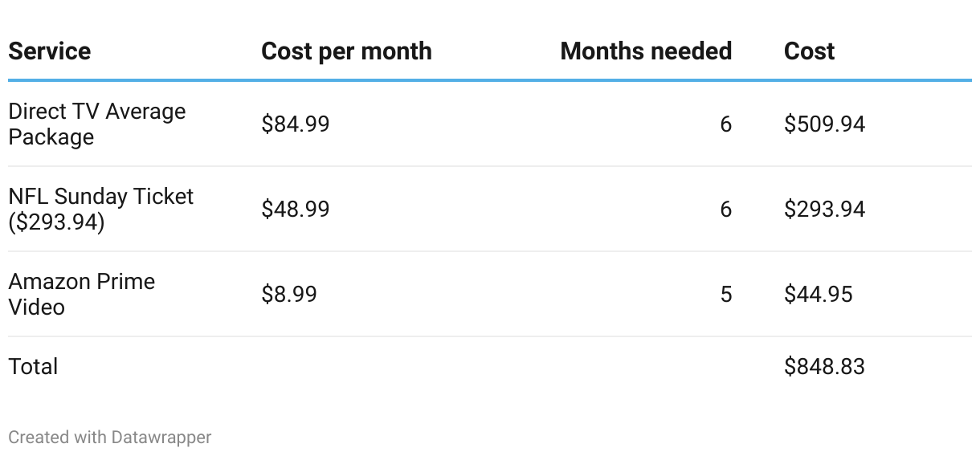Screen dimensions: 980x456
Task: Click the Service column header
Action: [x=49, y=51]
